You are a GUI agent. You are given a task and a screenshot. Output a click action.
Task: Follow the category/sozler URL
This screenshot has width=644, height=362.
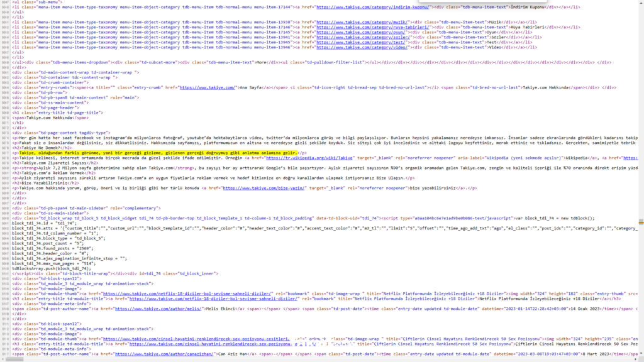tap(363, 37)
